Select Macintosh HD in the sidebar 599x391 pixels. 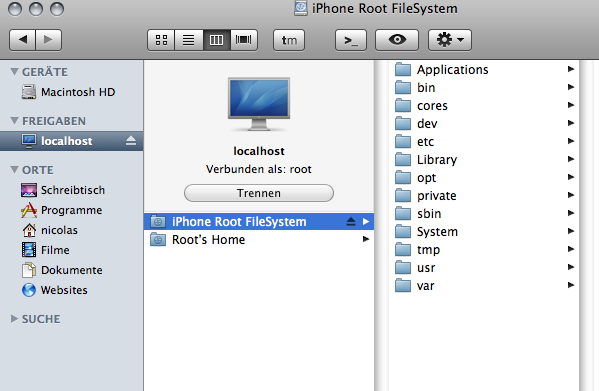(x=71, y=92)
